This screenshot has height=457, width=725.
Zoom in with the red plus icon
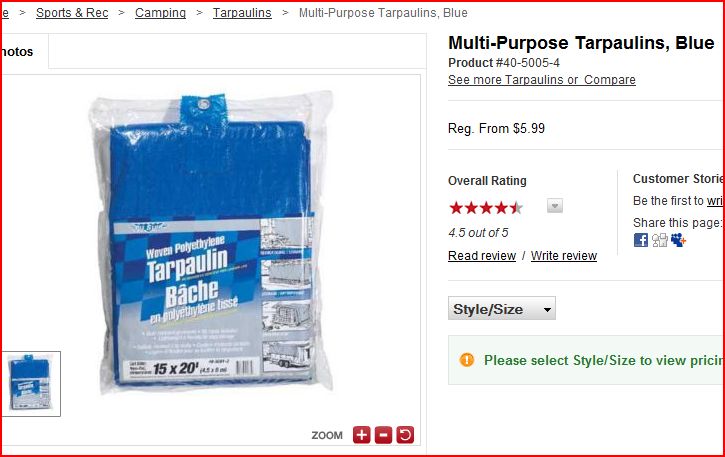(362, 435)
